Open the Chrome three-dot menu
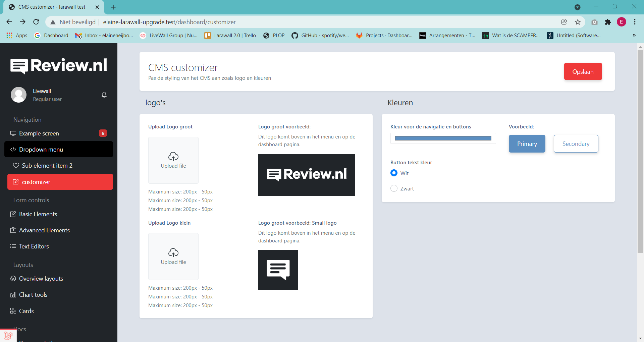The image size is (644, 342). [635, 22]
